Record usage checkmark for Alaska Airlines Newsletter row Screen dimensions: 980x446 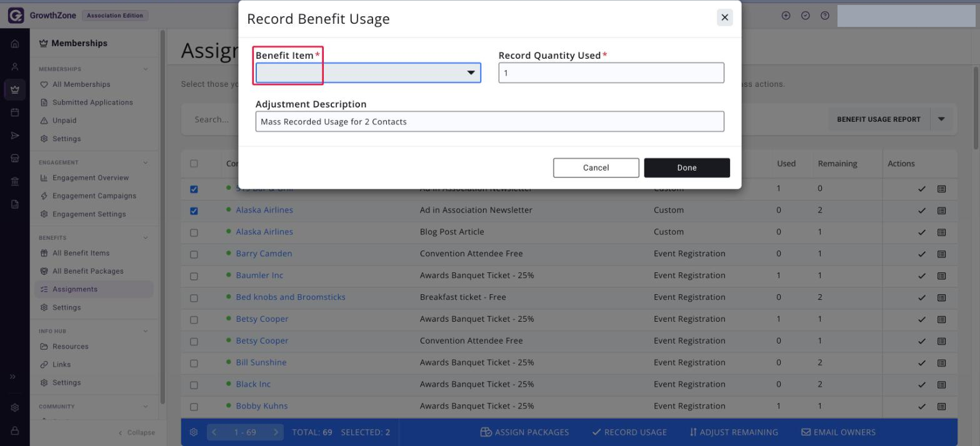[x=922, y=211]
